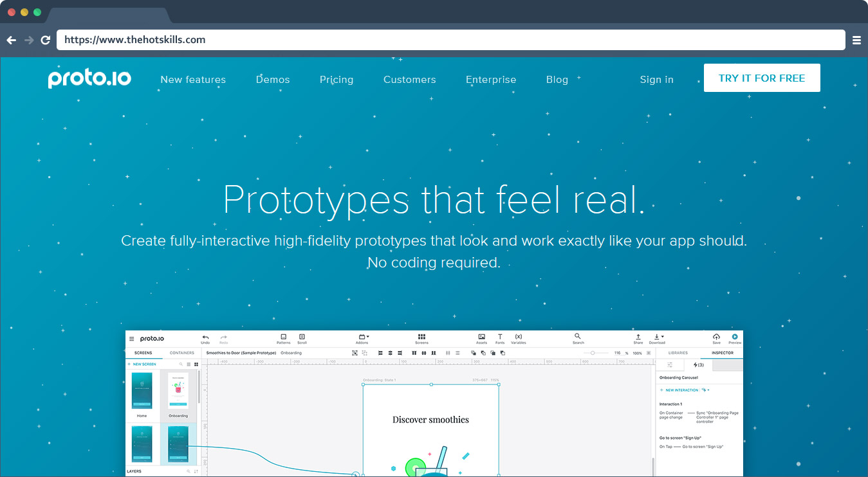Open the interactions lightning (3) tab
This screenshot has height=477, width=868.
coord(698,364)
